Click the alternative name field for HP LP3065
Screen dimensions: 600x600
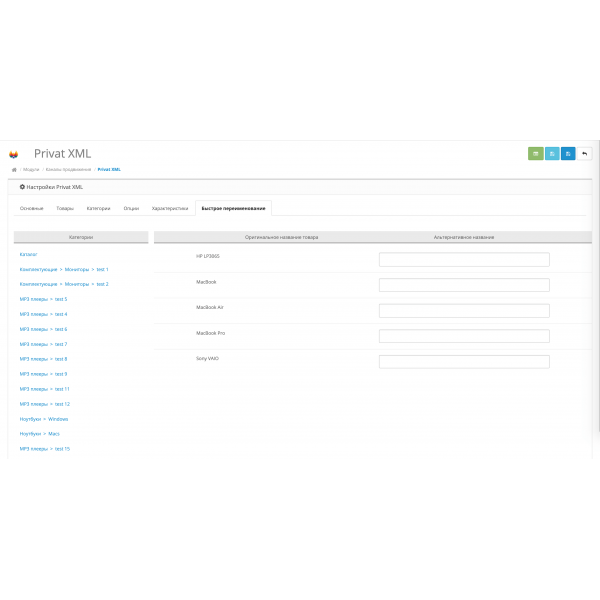464,259
